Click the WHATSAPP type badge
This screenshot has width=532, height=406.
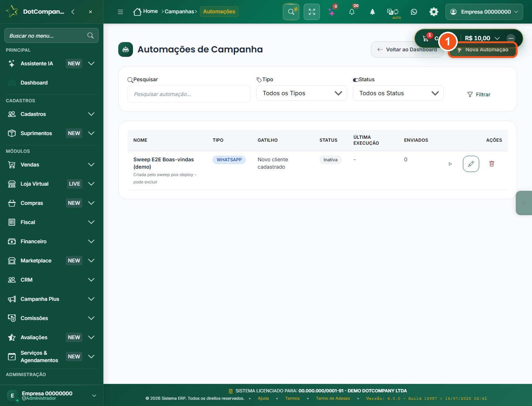[229, 160]
